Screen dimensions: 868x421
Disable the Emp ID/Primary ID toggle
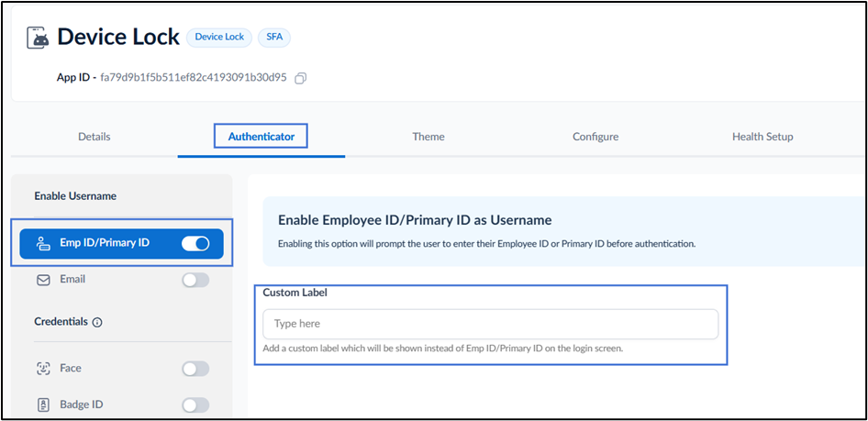[195, 243]
